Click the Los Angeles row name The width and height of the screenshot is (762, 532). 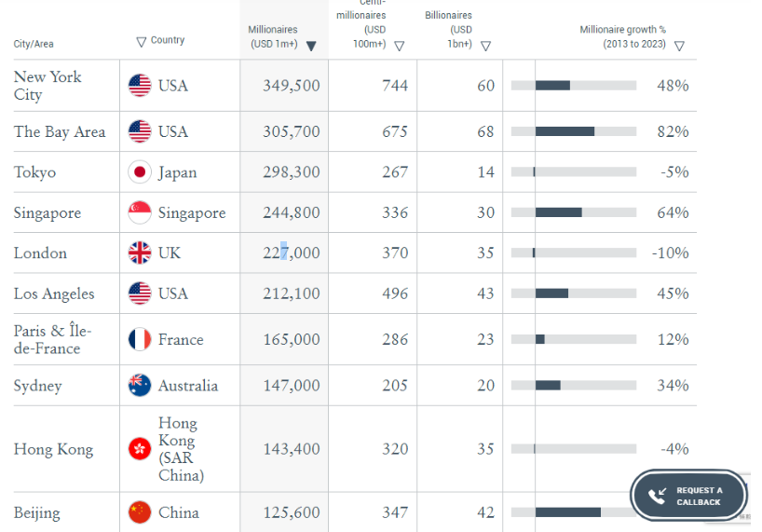click(x=54, y=294)
